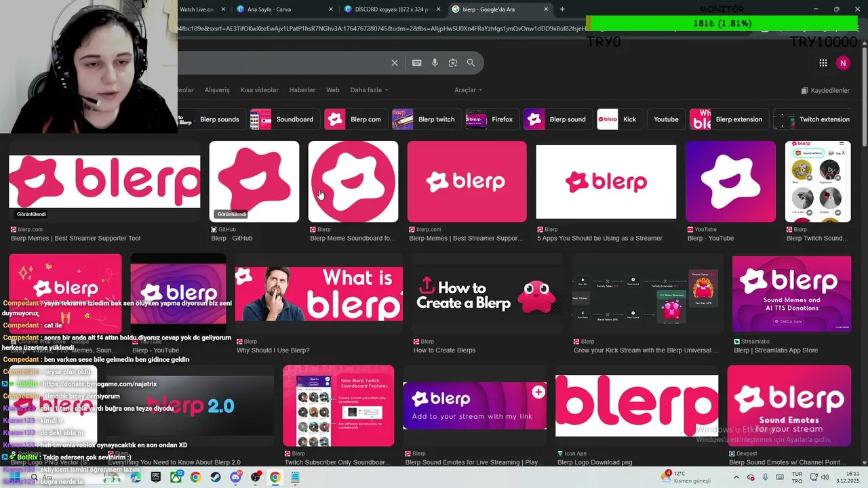Screen dimensions: 868x488
Task: Open 'Add to your stream' Blerp image
Action: 475,405
